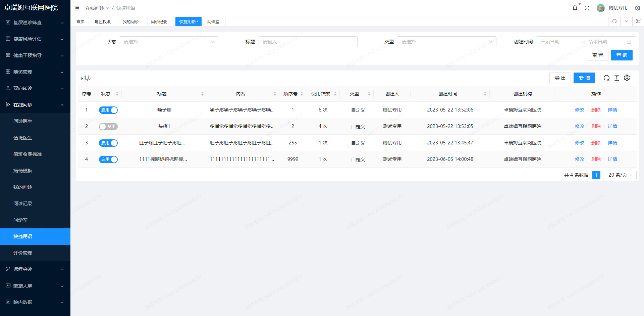644x316 pixels.
Task: Click the 查询 search button
Action: click(x=622, y=55)
